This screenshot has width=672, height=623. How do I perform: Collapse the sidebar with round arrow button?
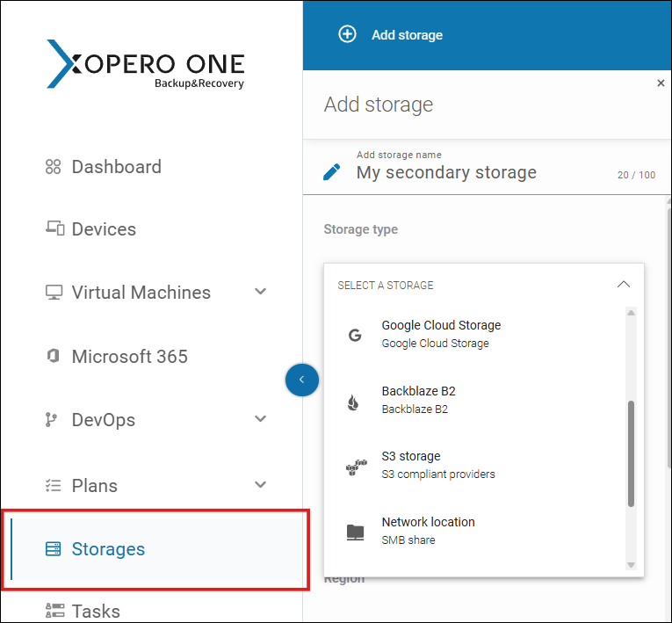302,380
